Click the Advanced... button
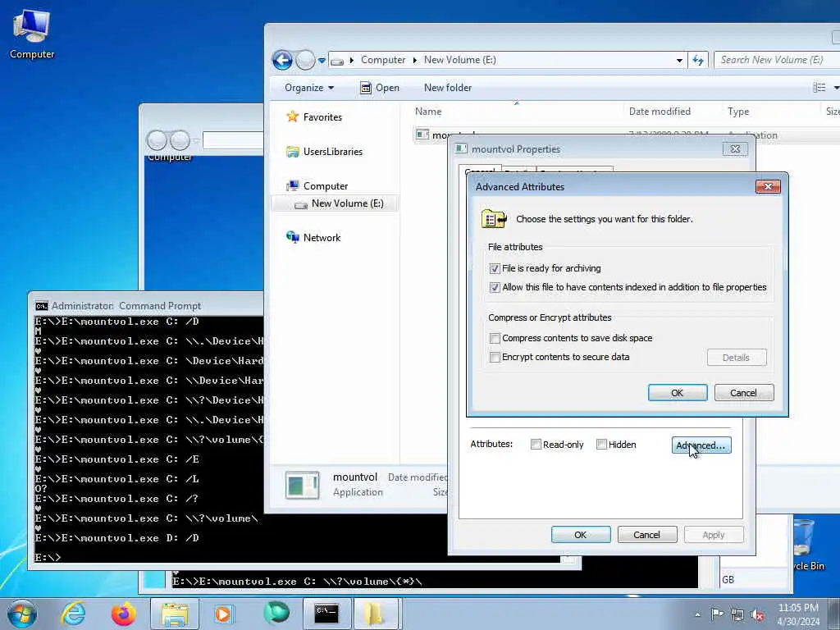Viewport: 840px width, 630px height. 701,445
